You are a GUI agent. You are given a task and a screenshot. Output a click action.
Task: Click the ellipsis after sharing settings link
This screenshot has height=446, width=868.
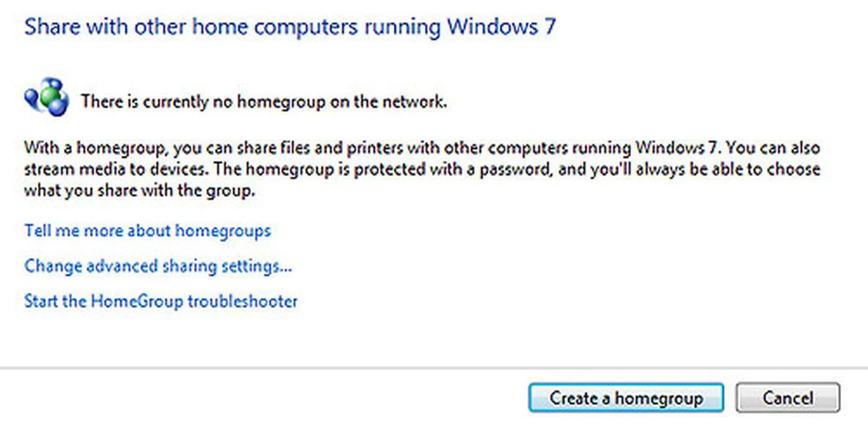286,268
